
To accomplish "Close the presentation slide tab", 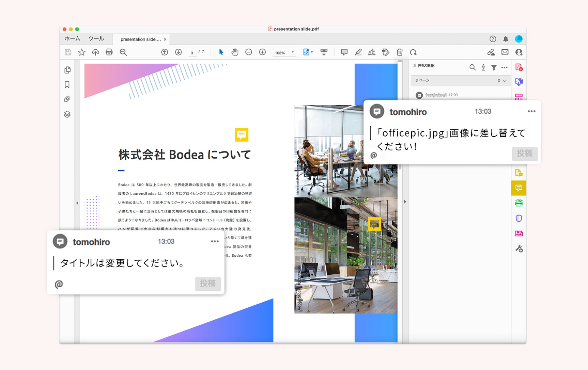I will click(165, 39).
